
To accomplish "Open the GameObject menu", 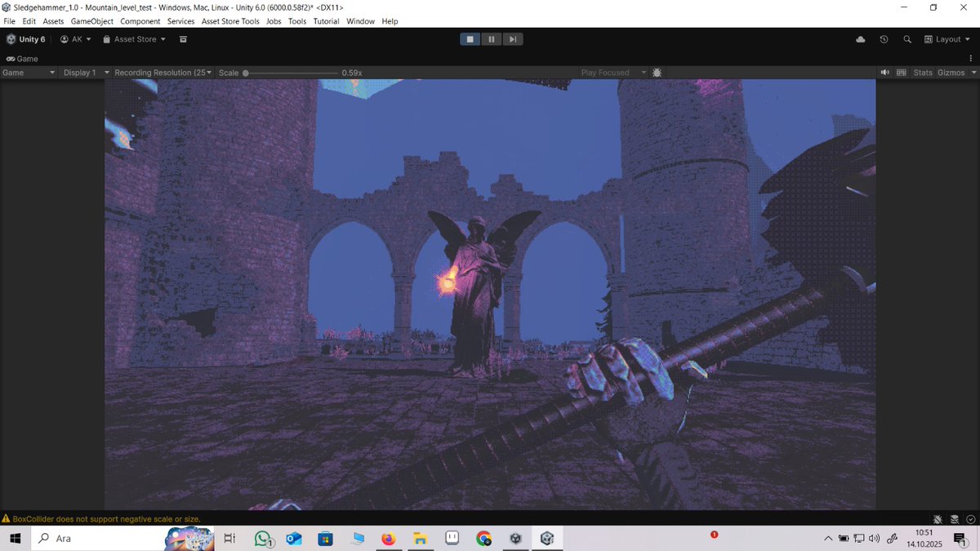I will pyautogui.click(x=91, y=21).
